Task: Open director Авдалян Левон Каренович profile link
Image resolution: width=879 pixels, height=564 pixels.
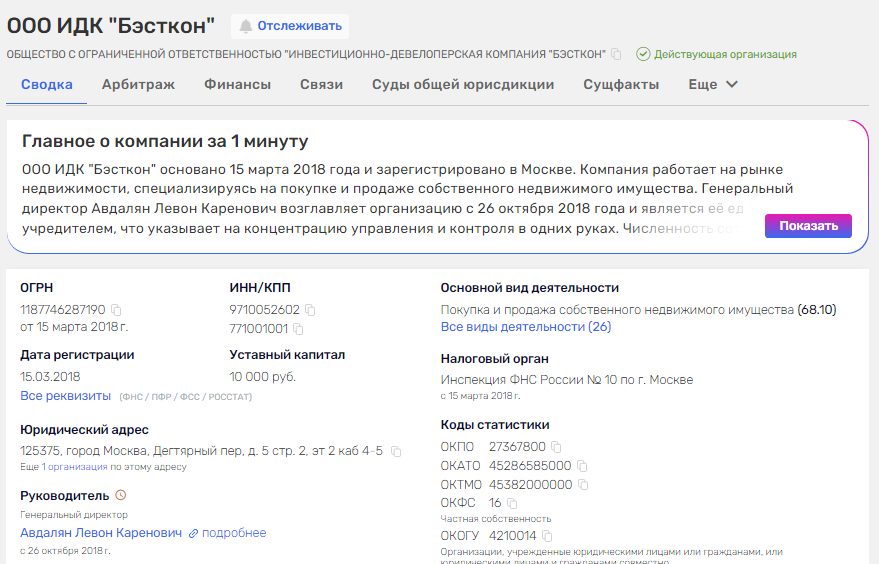Action: [x=101, y=533]
